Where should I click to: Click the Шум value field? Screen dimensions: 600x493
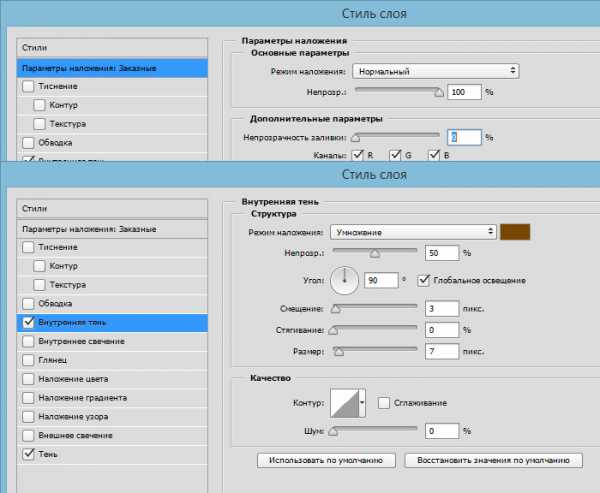[x=442, y=431]
